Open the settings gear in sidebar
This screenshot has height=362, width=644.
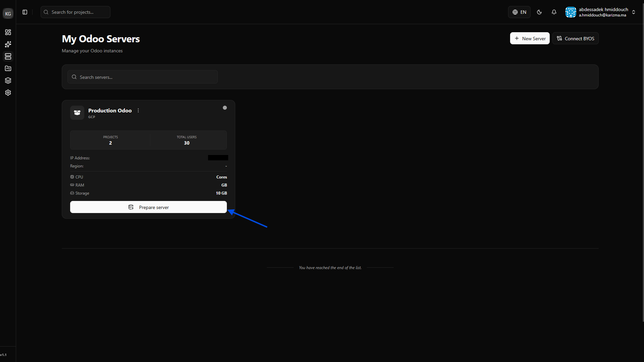(8, 93)
